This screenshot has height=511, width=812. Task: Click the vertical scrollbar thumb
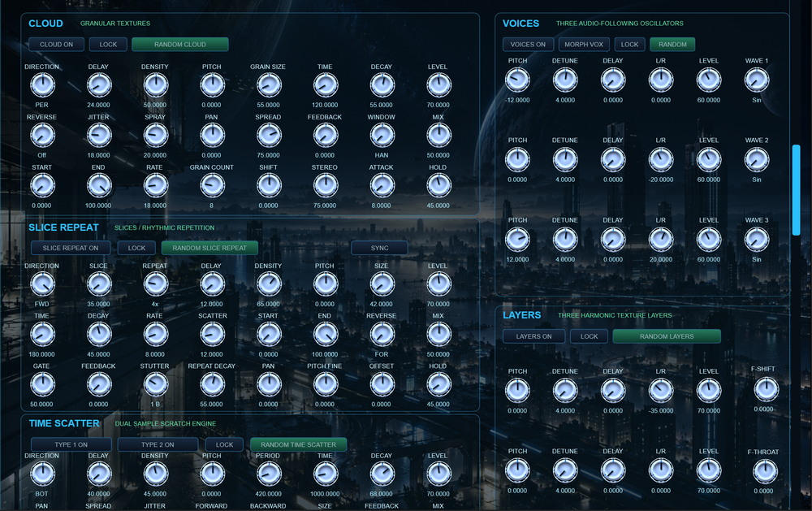point(796,190)
